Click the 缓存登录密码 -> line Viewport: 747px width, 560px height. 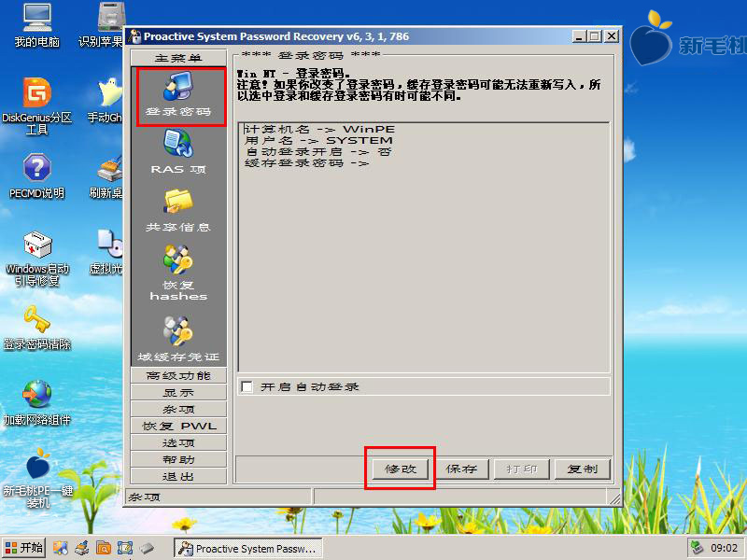click(x=307, y=163)
